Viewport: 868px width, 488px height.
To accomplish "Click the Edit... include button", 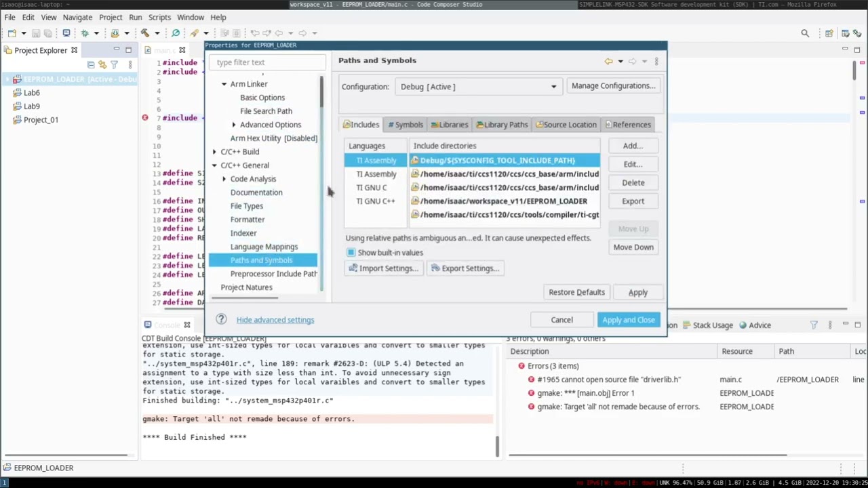I will pos(633,164).
